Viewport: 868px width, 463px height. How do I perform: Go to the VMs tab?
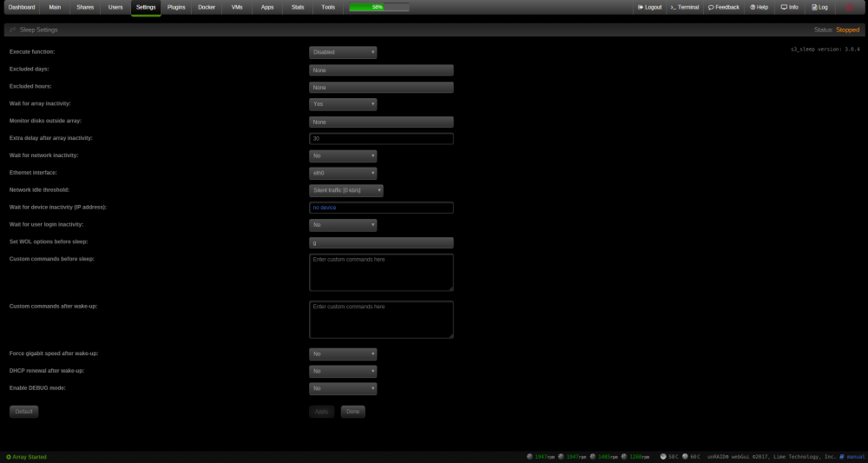click(237, 8)
